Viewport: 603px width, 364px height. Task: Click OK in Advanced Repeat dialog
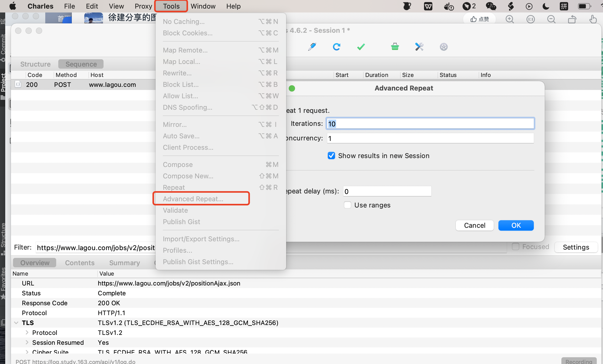tap(516, 225)
